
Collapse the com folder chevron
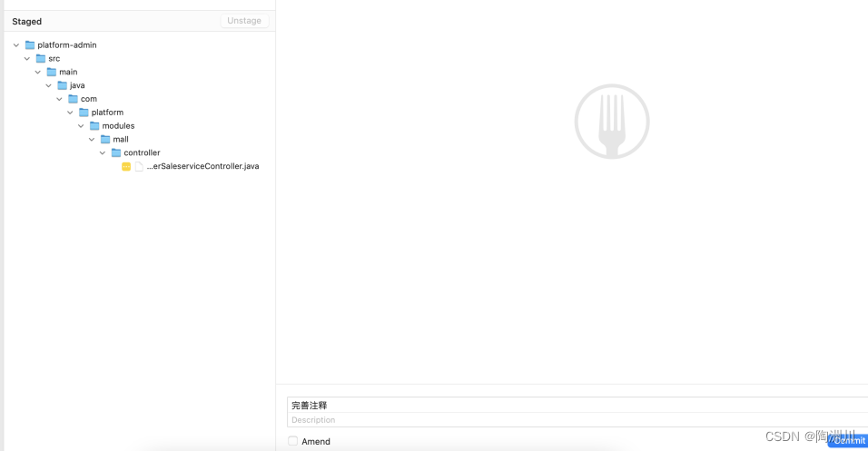click(59, 99)
